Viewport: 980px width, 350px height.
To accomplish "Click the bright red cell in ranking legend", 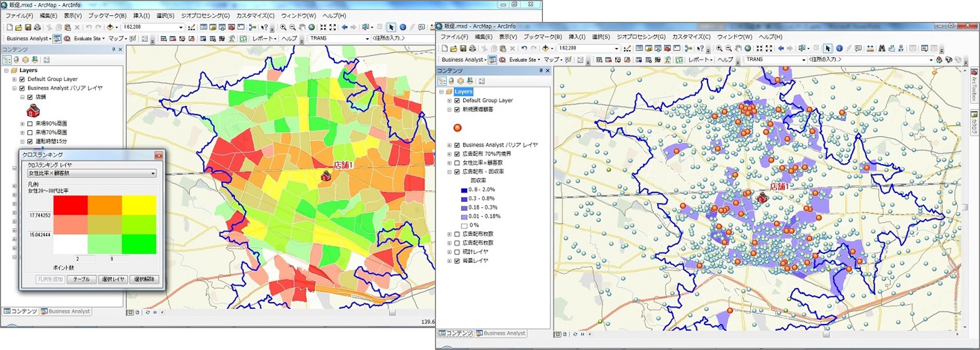I will pos(70,206).
